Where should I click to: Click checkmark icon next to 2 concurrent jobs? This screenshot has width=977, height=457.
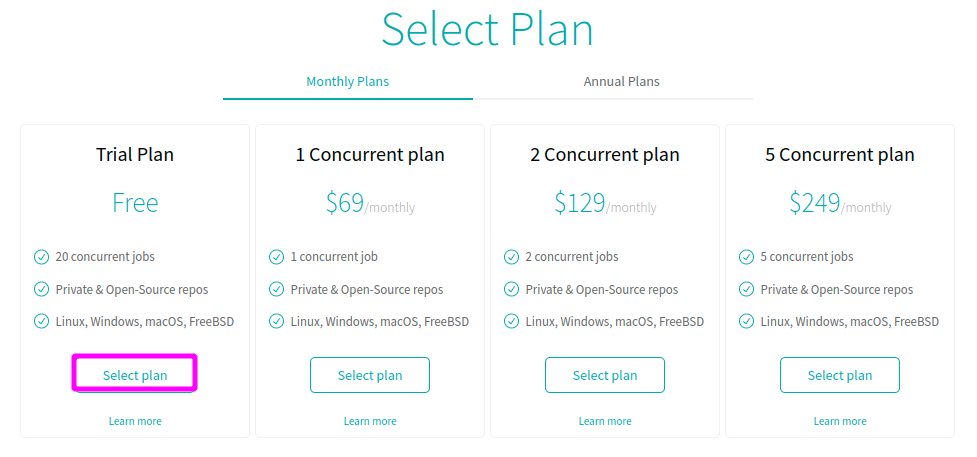(511, 257)
